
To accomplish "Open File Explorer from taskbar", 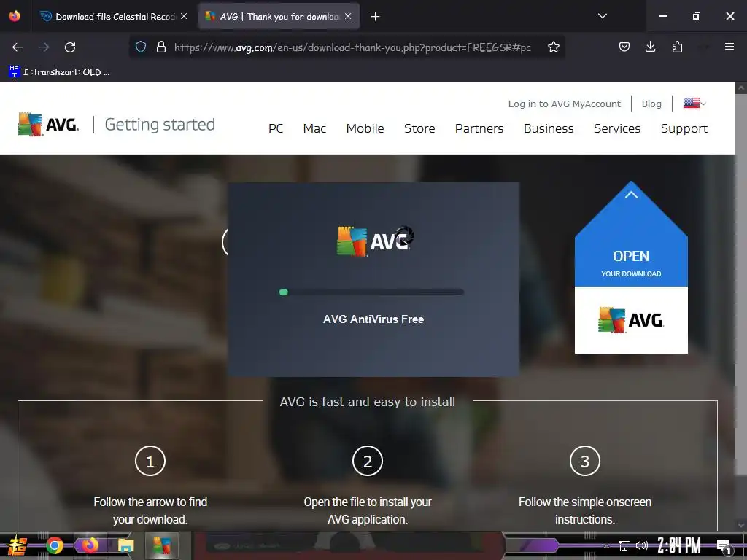I will [x=125, y=545].
